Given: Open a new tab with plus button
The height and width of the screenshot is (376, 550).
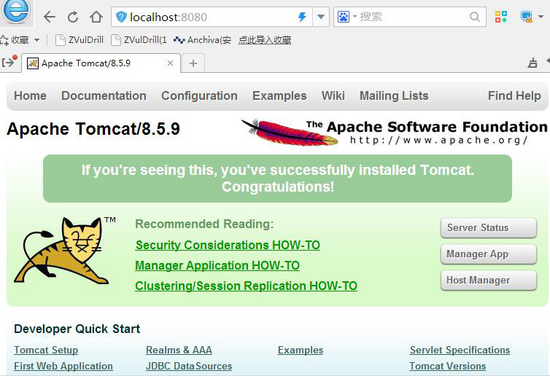Looking at the screenshot, I should 193,63.
